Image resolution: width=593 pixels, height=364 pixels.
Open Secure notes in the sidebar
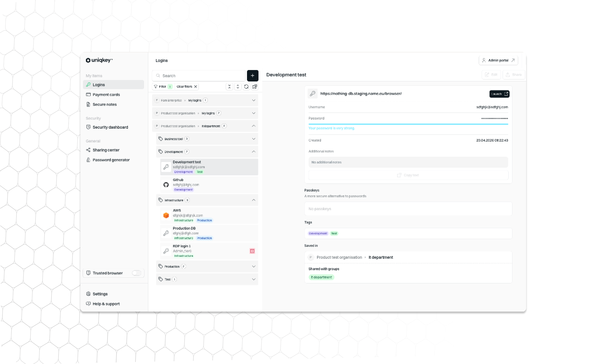[114, 105]
